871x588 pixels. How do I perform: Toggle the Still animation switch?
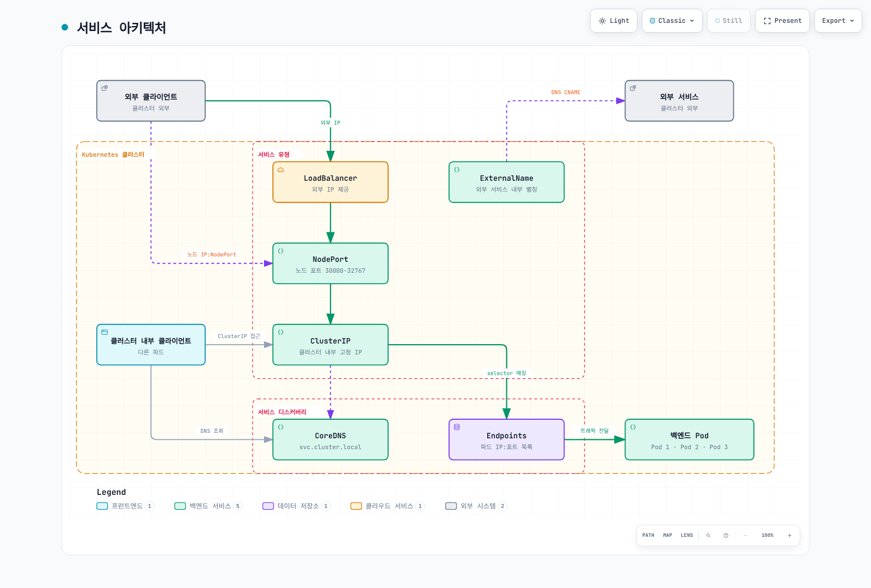click(x=729, y=21)
